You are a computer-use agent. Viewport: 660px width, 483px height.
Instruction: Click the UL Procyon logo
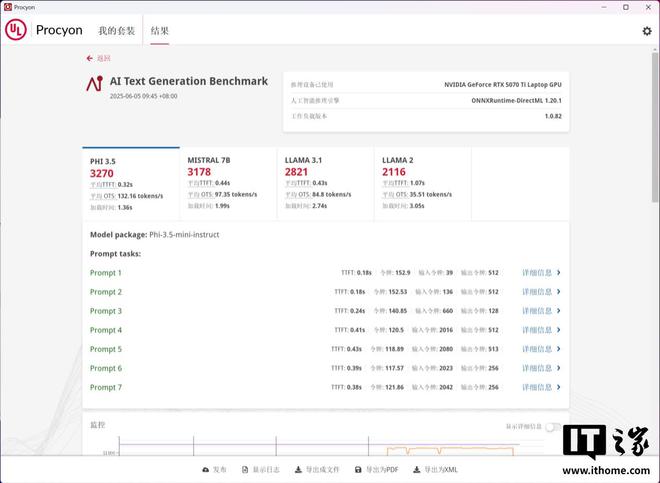tap(16, 30)
